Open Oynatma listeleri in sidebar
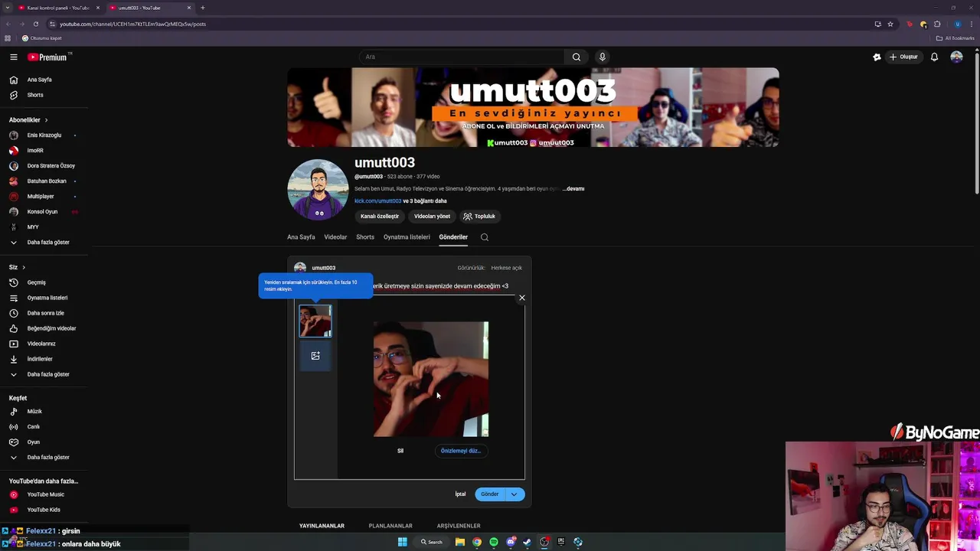 pyautogui.click(x=47, y=298)
